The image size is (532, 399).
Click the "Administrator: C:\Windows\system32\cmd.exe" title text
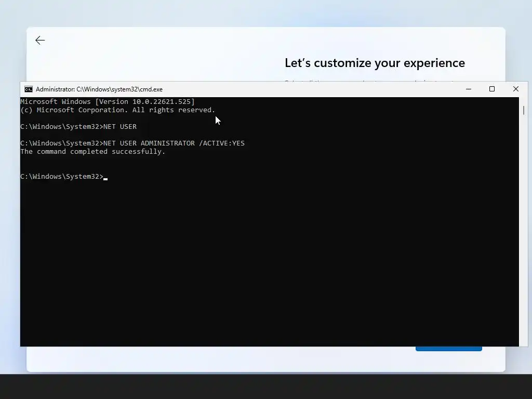coord(99,89)
